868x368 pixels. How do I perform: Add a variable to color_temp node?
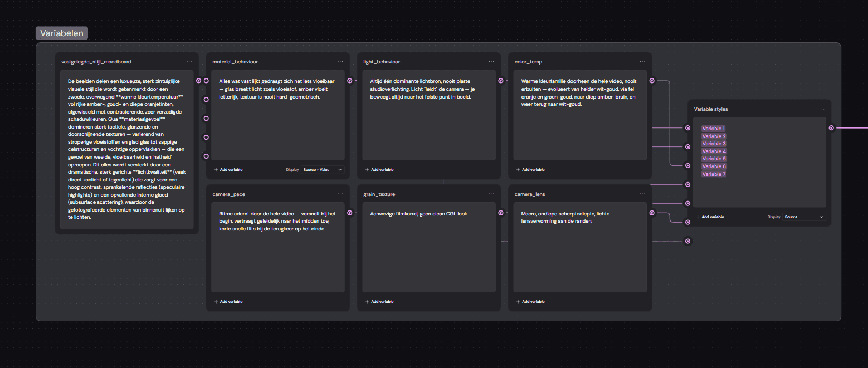coord(530,170)
